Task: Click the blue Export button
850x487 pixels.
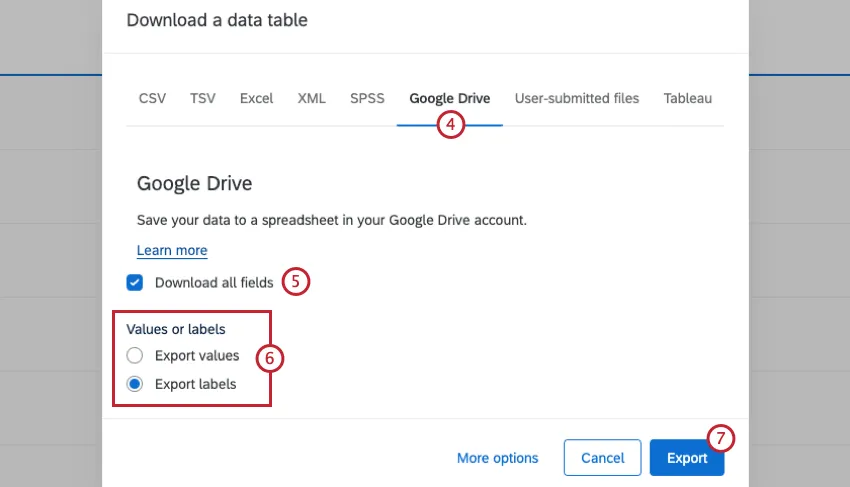Action: point(687,458)
